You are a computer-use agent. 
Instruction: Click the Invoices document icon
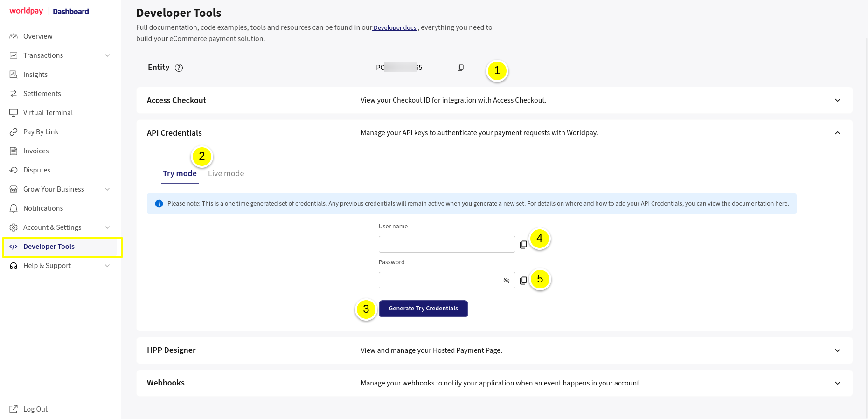pyautogui.click(x=14, y=151)
